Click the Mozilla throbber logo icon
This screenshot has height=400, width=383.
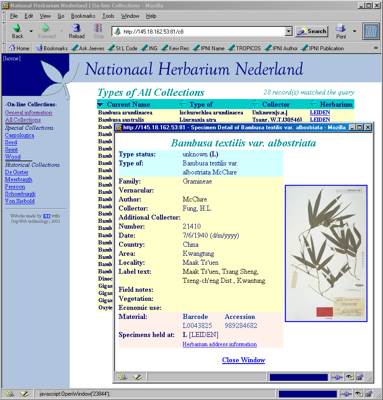pyautogui.click(x=371, y=31)
